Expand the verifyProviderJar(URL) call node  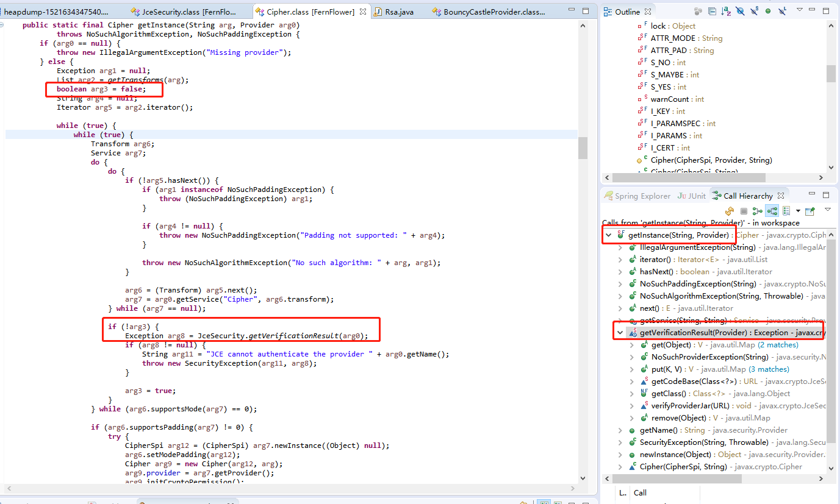[633, 406]
